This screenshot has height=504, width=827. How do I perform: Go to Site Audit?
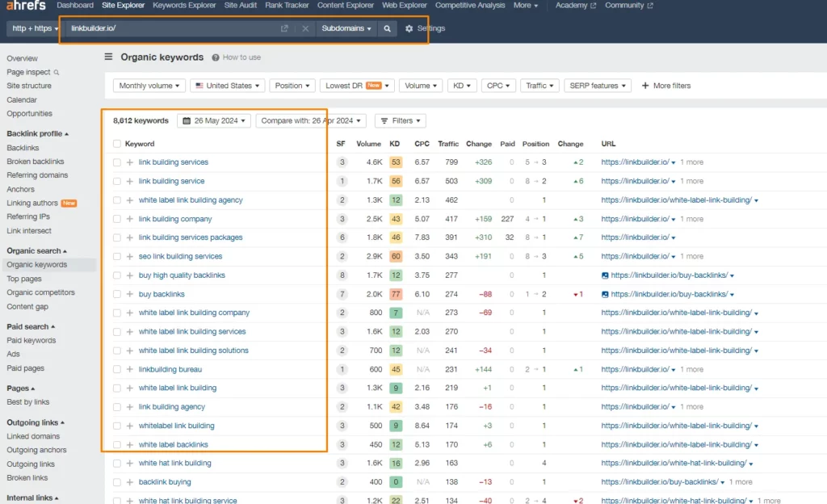point(241,6)
